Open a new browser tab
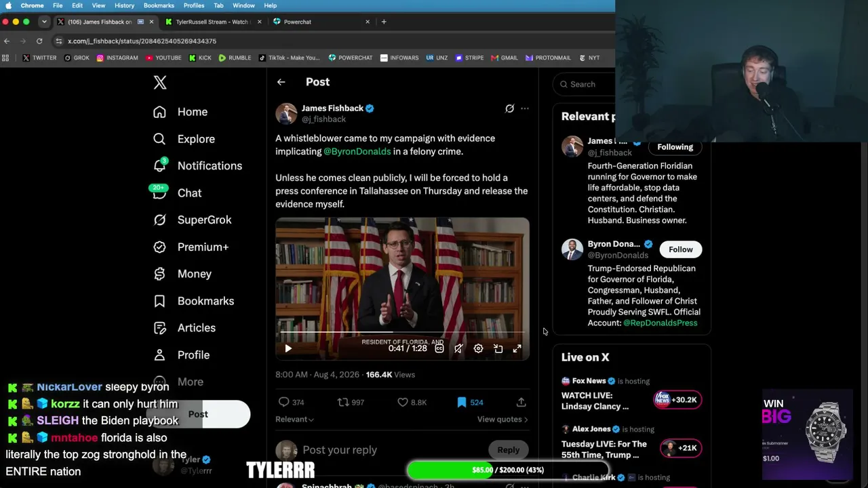Image resolution: width=868 pixels, height=488 pixels. 384,22
